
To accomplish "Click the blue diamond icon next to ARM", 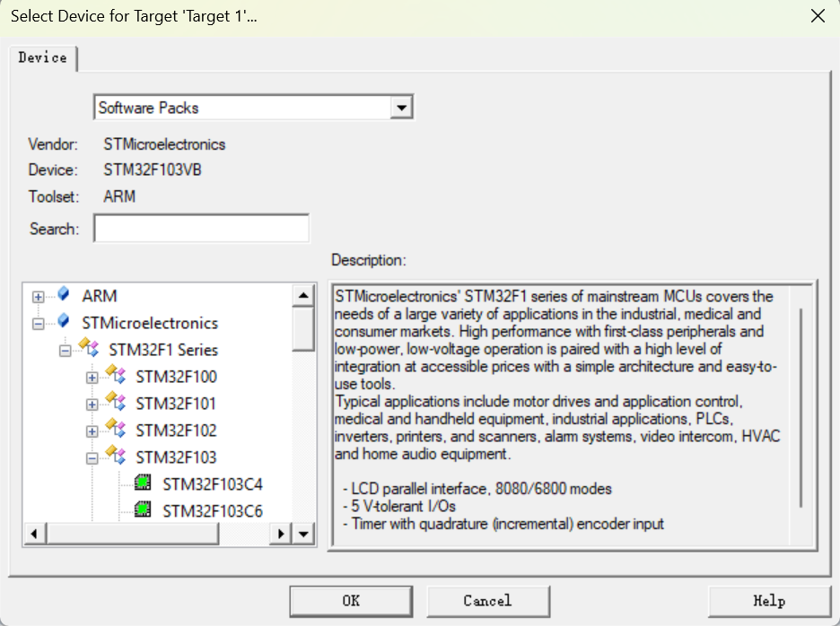I will pos(64,293).
